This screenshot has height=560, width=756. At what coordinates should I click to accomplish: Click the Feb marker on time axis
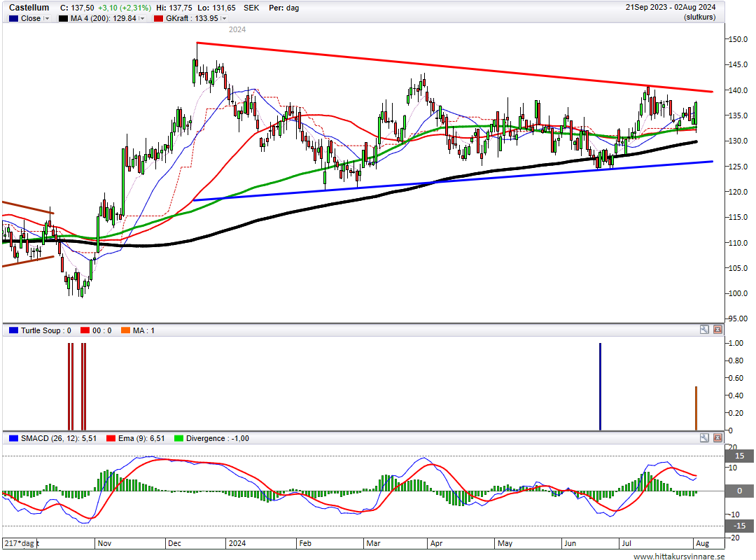tap(305, 543)
